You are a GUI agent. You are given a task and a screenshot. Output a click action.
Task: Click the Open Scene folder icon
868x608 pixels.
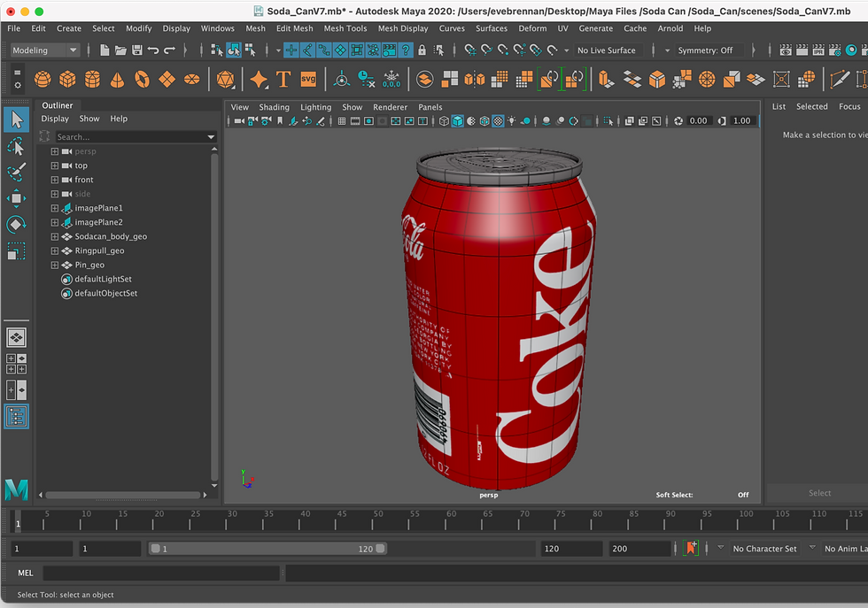120,50
